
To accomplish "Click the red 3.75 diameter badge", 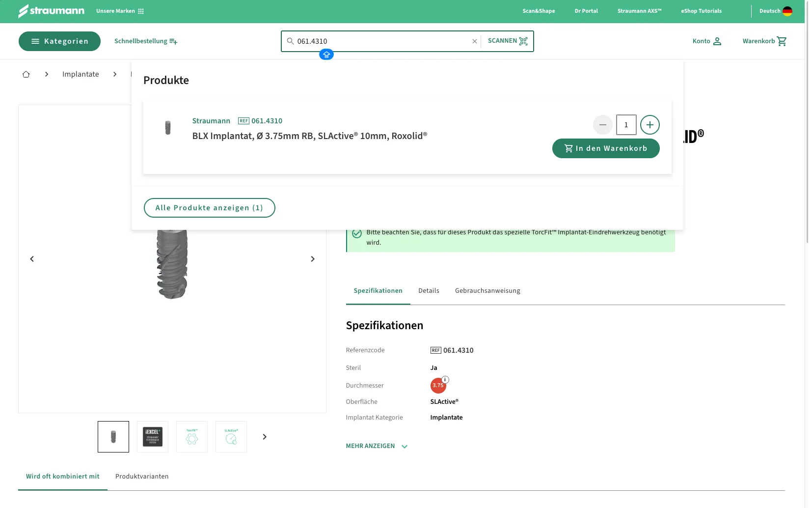I will (x=438, y=386).
